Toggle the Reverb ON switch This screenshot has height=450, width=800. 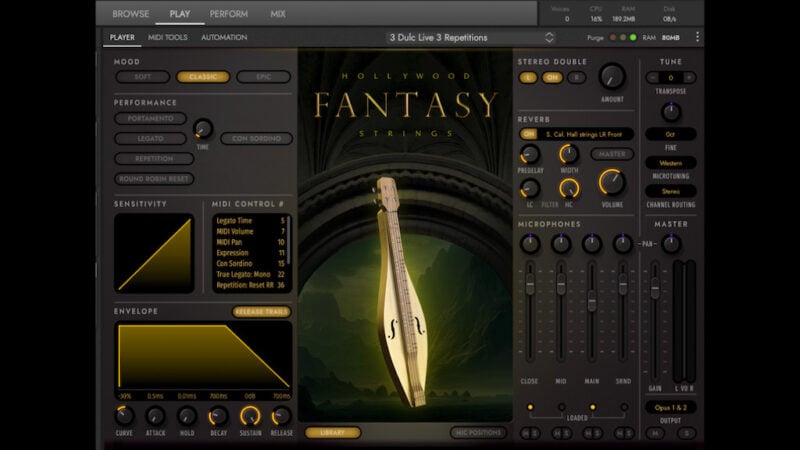point(529,133)
